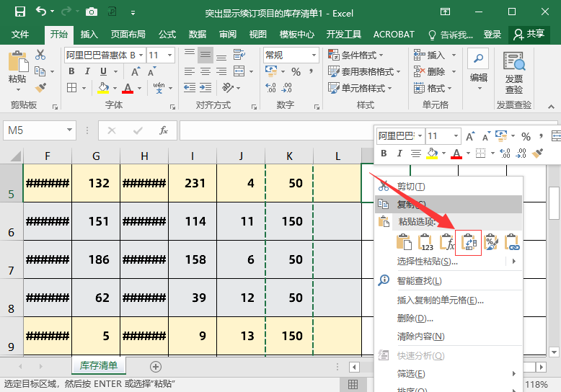Click the paste formatting icon
This screenshot has height=392, width=561.
[490, 242]
